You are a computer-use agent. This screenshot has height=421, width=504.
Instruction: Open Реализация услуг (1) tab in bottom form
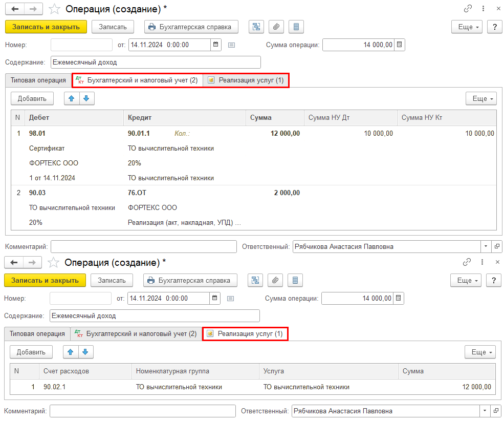coord(245,334)
